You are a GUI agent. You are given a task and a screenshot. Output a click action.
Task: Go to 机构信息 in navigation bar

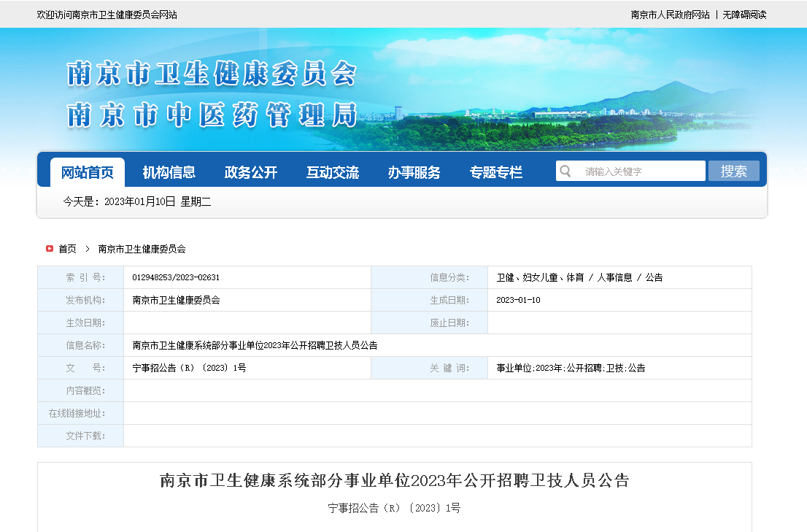point(169,172)
